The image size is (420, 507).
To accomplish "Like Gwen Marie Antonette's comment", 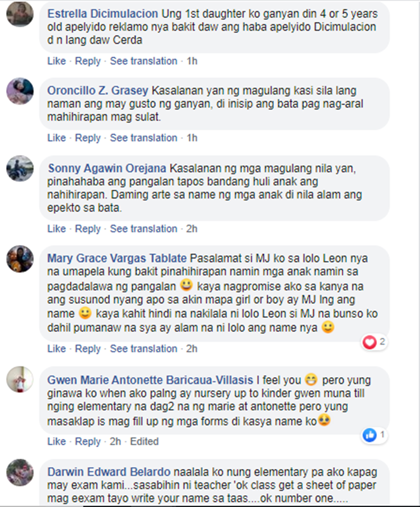I will click(57, 442).
